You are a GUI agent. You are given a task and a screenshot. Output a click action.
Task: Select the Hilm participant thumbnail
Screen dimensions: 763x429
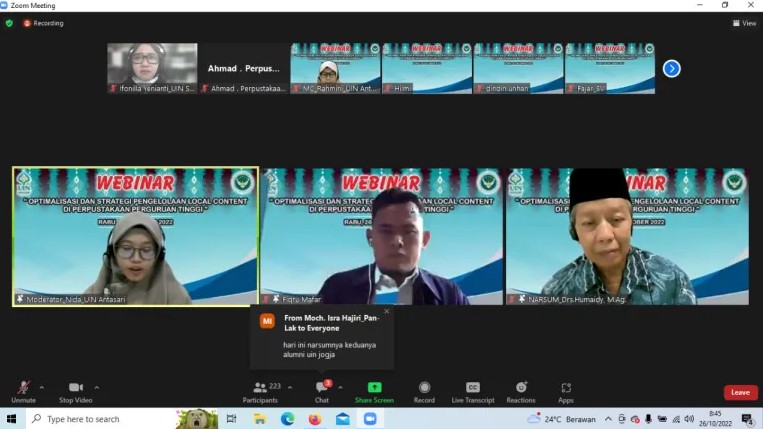click(427, 68)
